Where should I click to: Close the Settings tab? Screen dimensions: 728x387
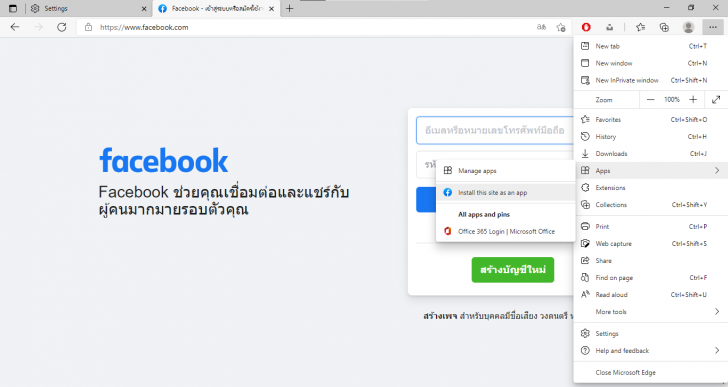[x=144, y=8]
